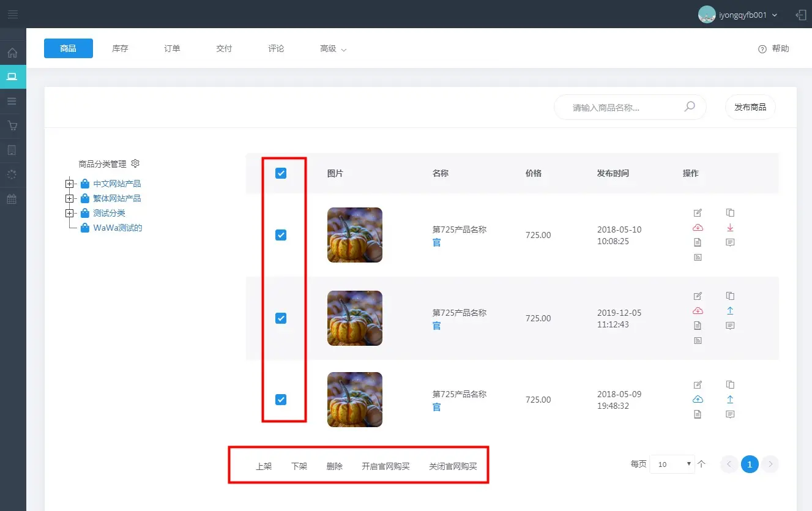This screenshot has width=812, height=511.
Task: Click the 下架 bulk action link
Action: coord(299,466)
